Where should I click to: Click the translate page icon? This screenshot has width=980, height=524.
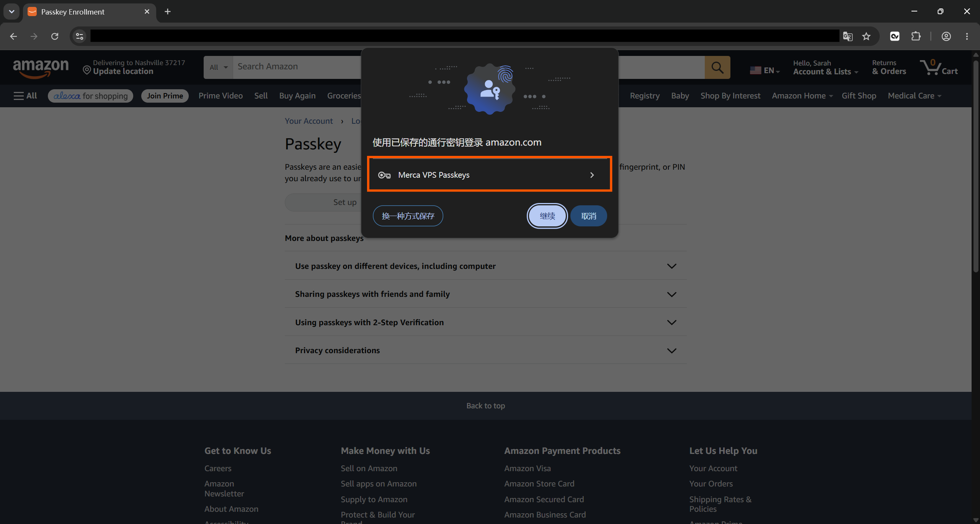(x=848, y=36)
